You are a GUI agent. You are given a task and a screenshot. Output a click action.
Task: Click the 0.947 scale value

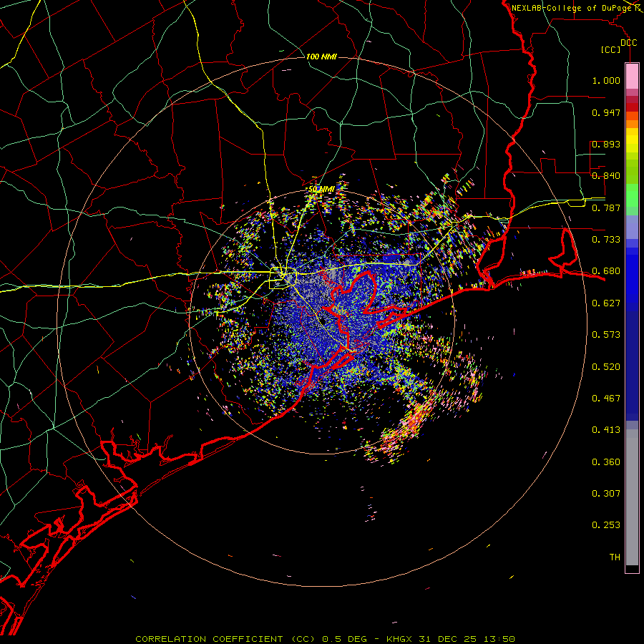pos(606,112)
